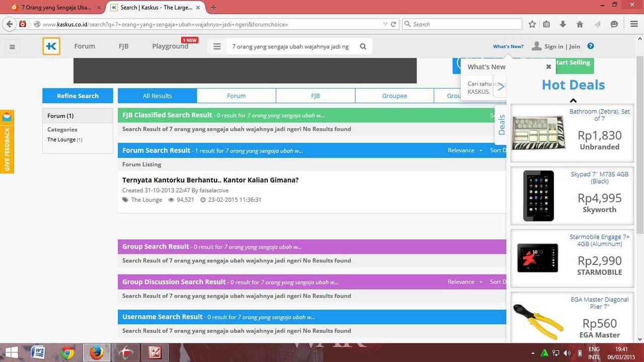644x362 pixels.
Task: Reload the page in Firefox
Action: point(393,24)
